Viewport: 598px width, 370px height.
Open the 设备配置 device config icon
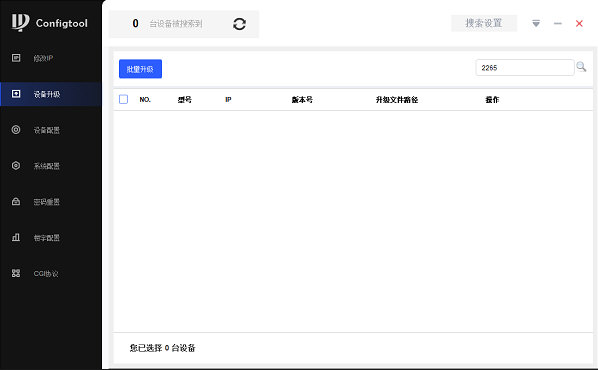click(x=16, y=130)
